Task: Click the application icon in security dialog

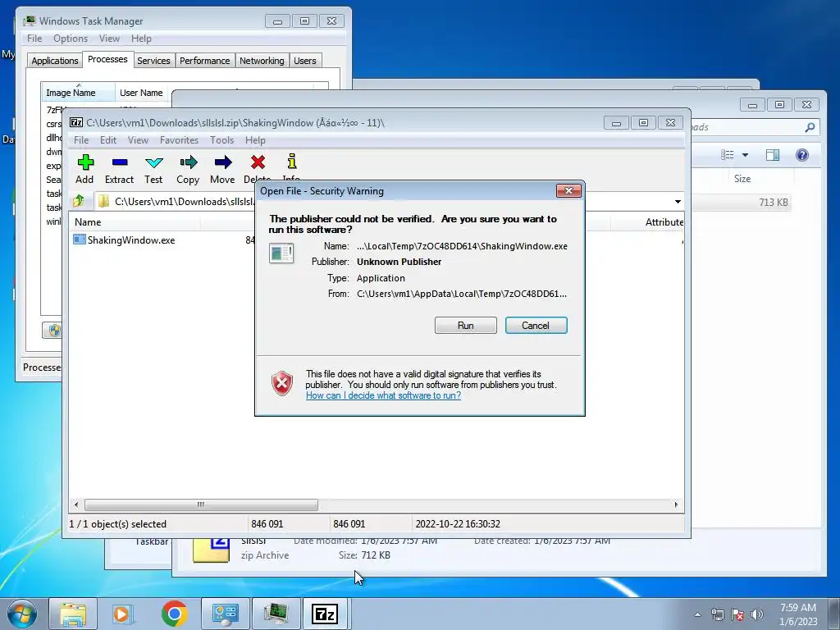Action: point(281,253)
